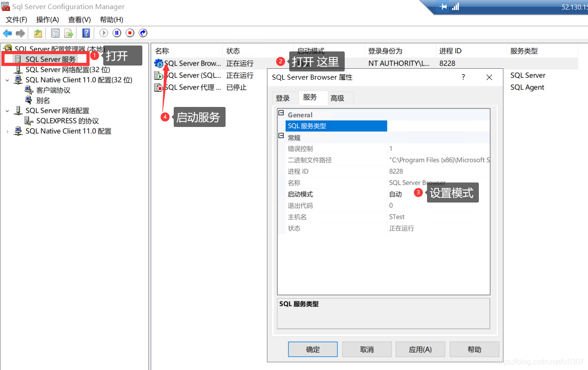Click the SQL Agent service type cell
This screenshot has height=370, width=588.
pyautogui.click(x=527, y=87)
